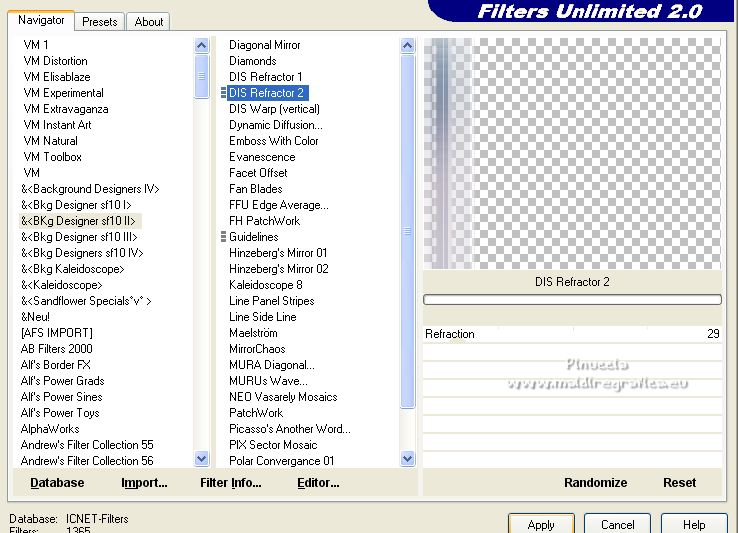Select the Line Side Line filter
Image resolution: width=738 pixels, height=533 pixels.
pyautogui.click(x=263, y=317)
